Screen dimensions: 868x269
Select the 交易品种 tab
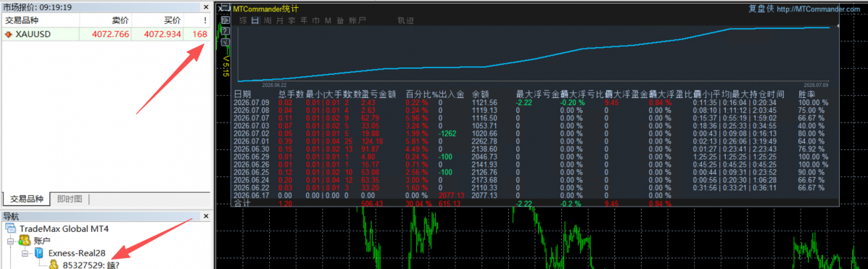tap(27, 199)
